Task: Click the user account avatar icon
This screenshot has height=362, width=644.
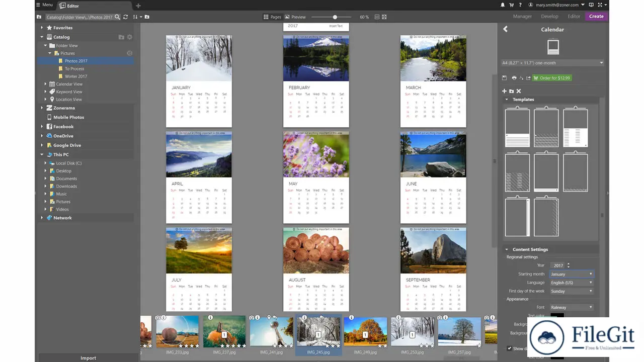Action: (x=530, y=5)
